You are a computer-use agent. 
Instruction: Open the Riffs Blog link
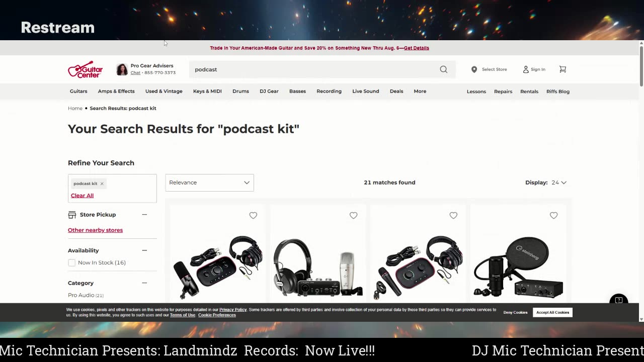(x=558, y=92)
